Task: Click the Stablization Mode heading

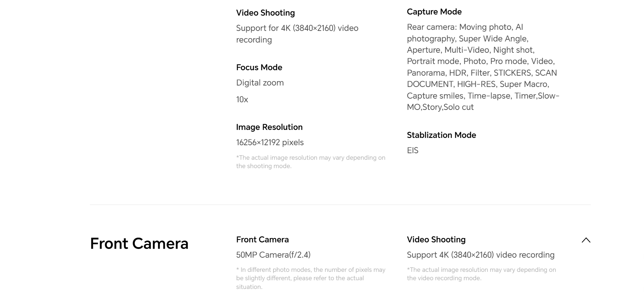Action: coord(441,135)
